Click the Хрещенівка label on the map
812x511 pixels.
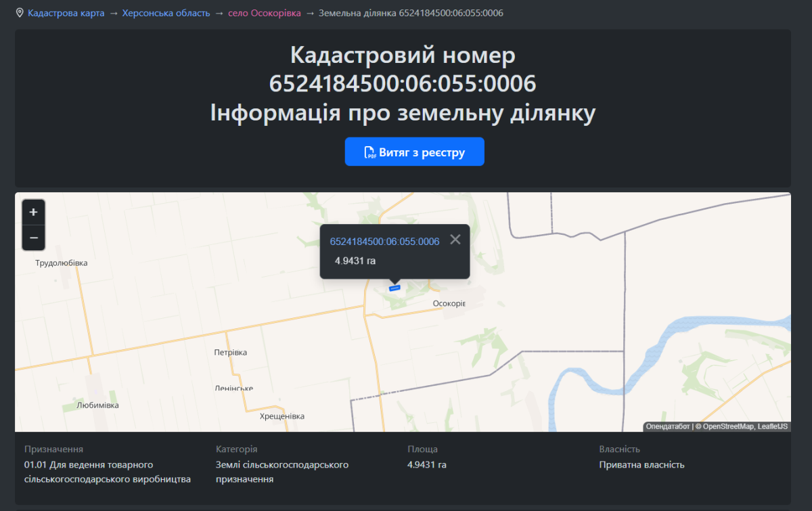tap(281, 416)
